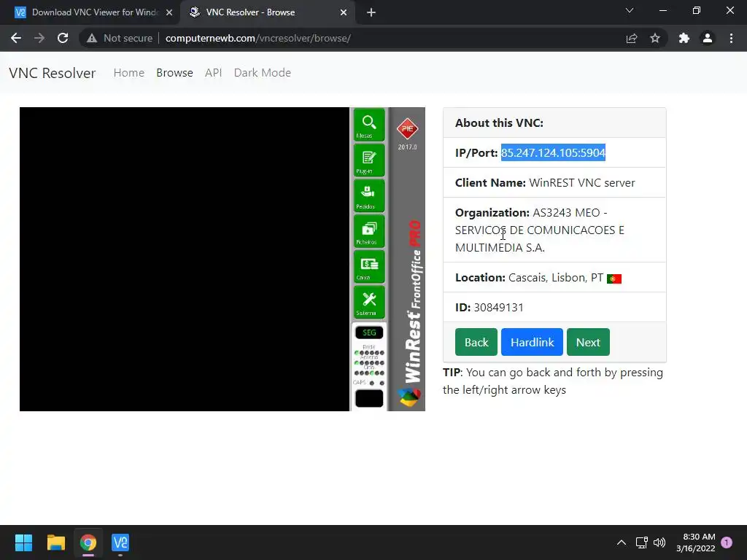This screenshot has width=747, height=560.
Task: Open File Explorer from taskbar
Action: (x=55, y=542)
